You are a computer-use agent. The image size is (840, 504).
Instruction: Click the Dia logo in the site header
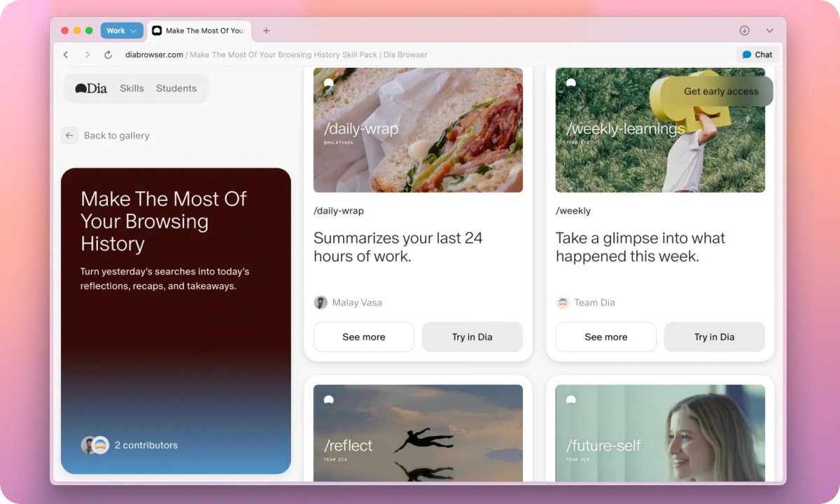pos(91,88)
